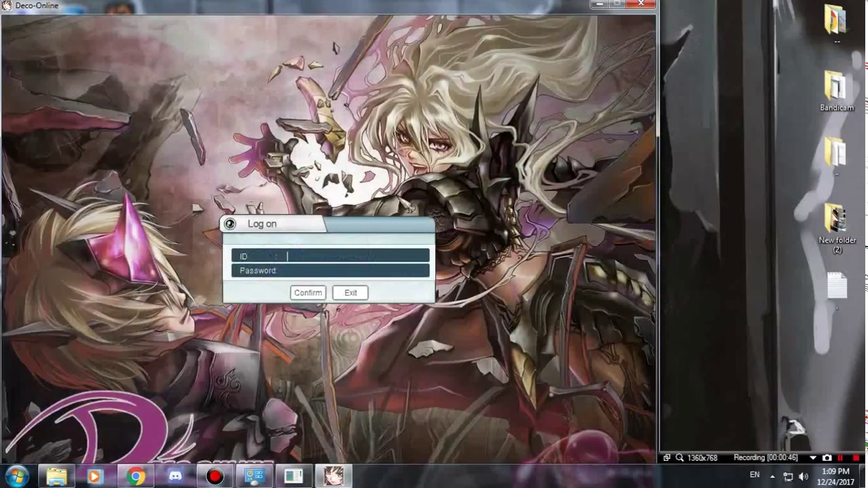Click the Bandicam window-mode icon
This screenshot has height=488, width=868.
point(667,458)
